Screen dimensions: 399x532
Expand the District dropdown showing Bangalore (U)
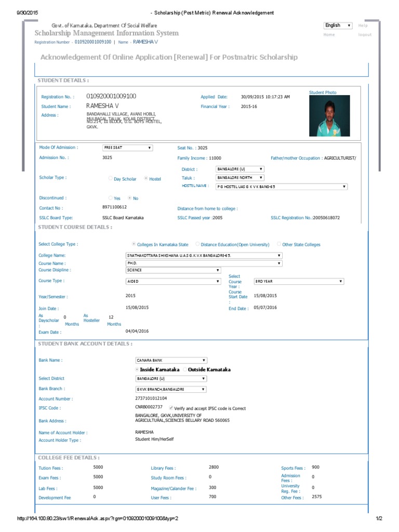240,169
